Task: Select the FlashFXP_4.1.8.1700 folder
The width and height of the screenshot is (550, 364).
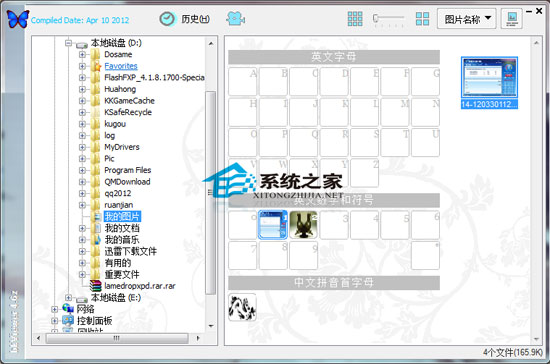Action: [x=154, y=77]
